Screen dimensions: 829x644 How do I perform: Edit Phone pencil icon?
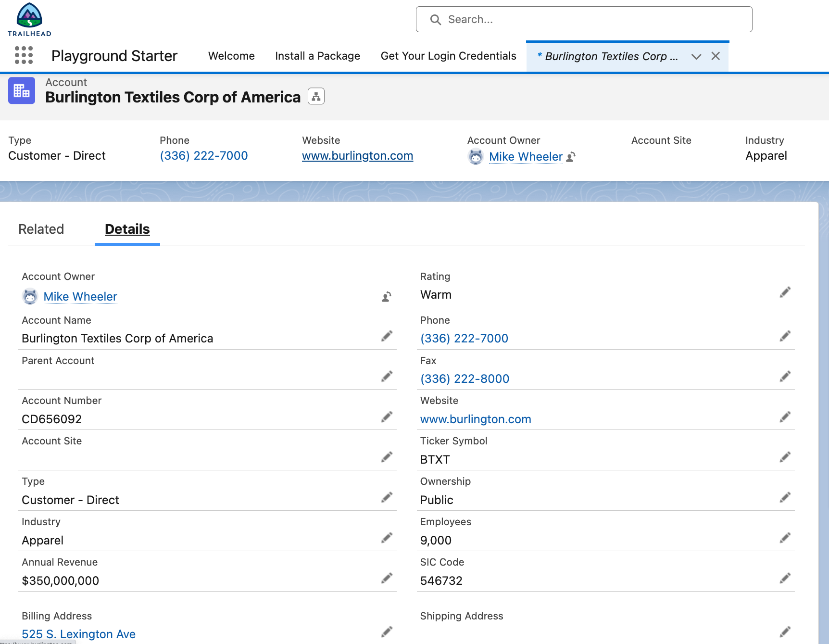point(785,336)
